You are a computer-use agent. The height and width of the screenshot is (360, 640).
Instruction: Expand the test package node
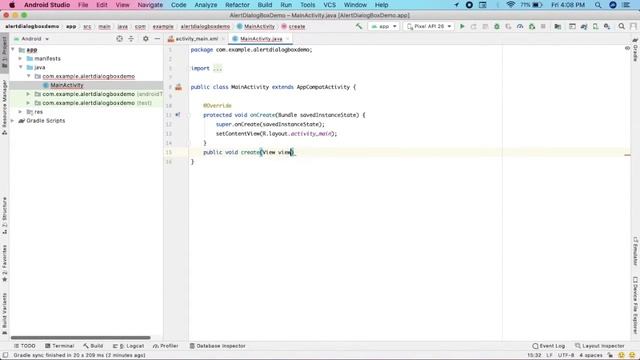[28, 103]
